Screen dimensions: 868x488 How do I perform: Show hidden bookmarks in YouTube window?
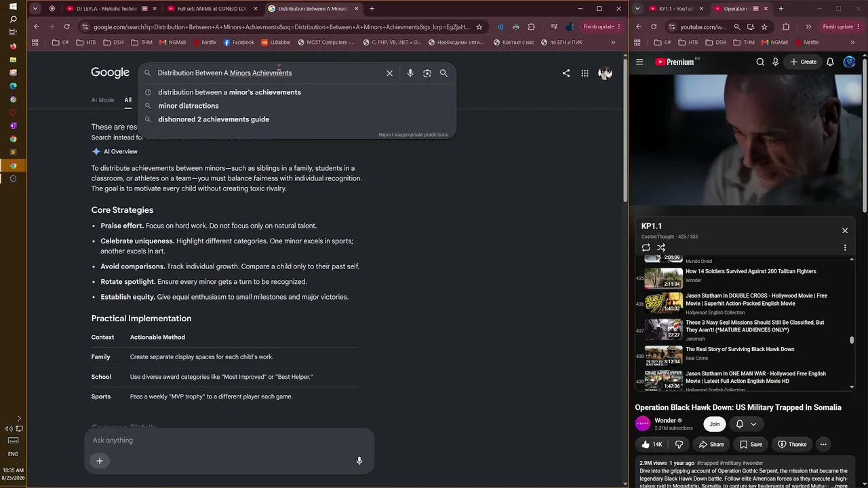coord(852,42)
